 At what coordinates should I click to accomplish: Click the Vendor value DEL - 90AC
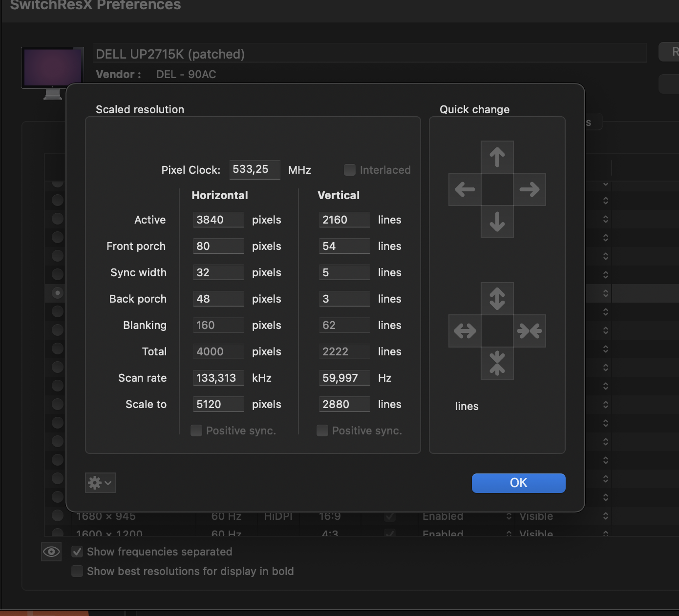point(186,74)
